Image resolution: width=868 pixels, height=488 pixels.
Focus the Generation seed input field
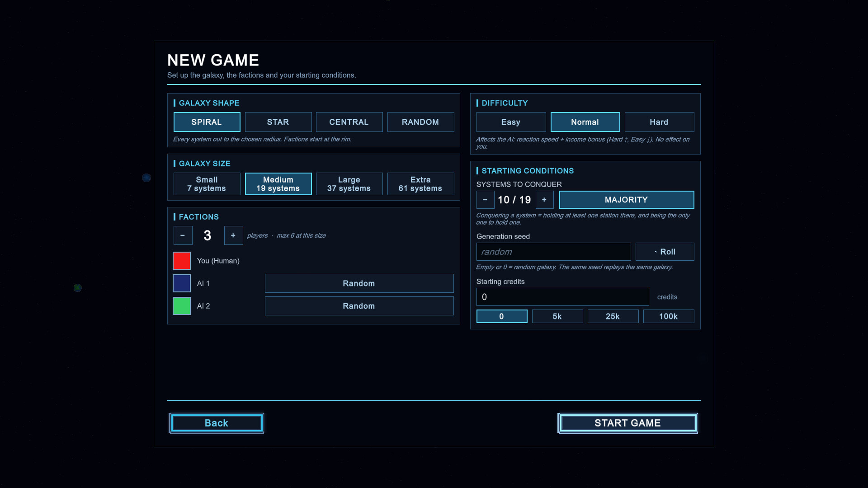click(x=553, y=252)
